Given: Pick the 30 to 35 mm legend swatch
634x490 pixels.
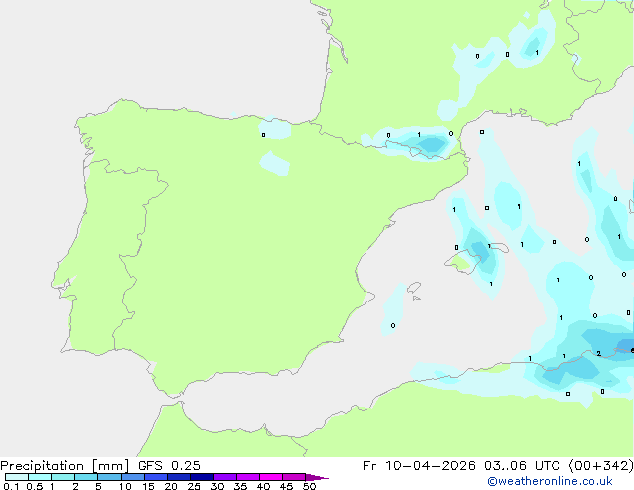Looking at the screenshot, I should [x=225, y=477].
